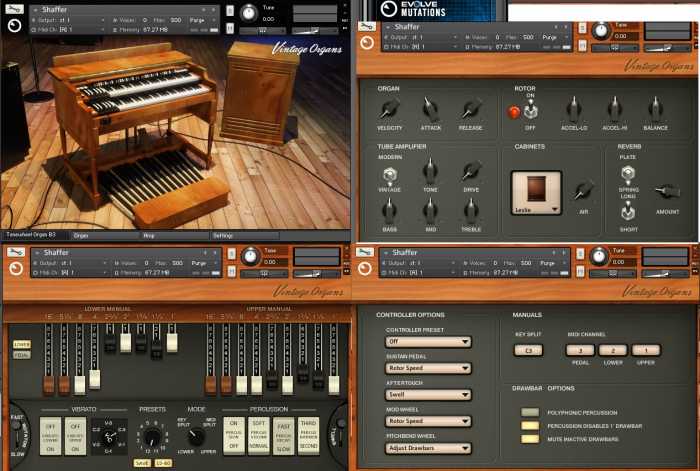Adjust Tune knob in bottom-right Shaffer header

(599, 256)
